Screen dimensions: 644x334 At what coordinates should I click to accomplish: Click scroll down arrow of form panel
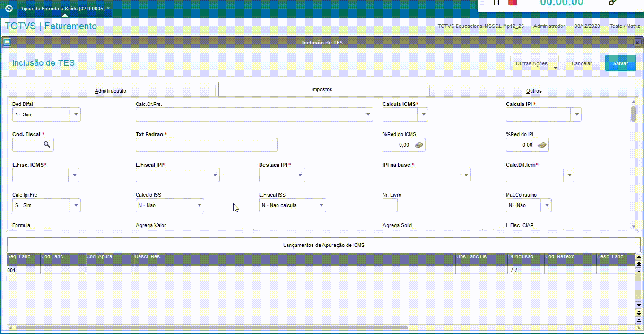click(x=634, y=227)
